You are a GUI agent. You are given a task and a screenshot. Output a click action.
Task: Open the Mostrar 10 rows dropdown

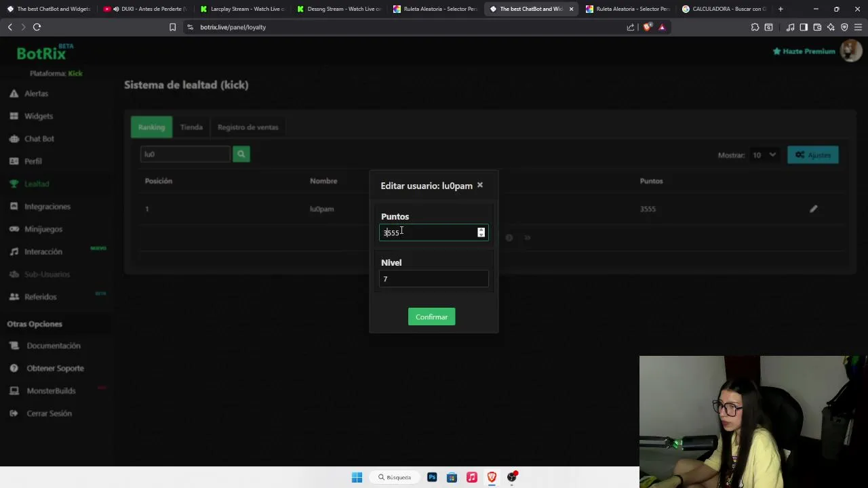click(x=764, y=155)
